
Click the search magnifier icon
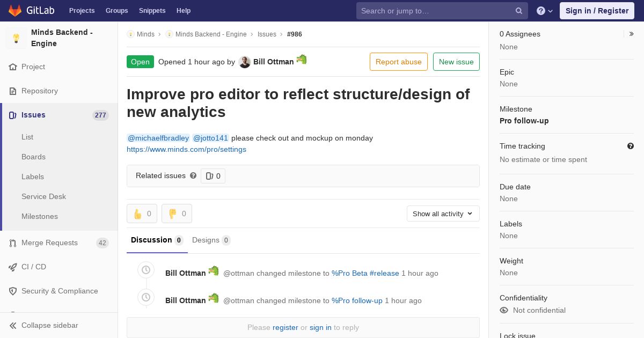(x=519, y=11)
